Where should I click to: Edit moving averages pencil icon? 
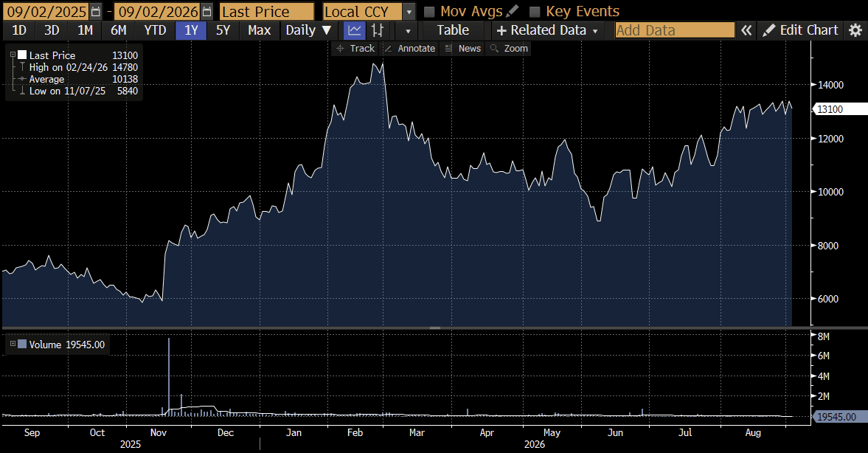[513, 11]
